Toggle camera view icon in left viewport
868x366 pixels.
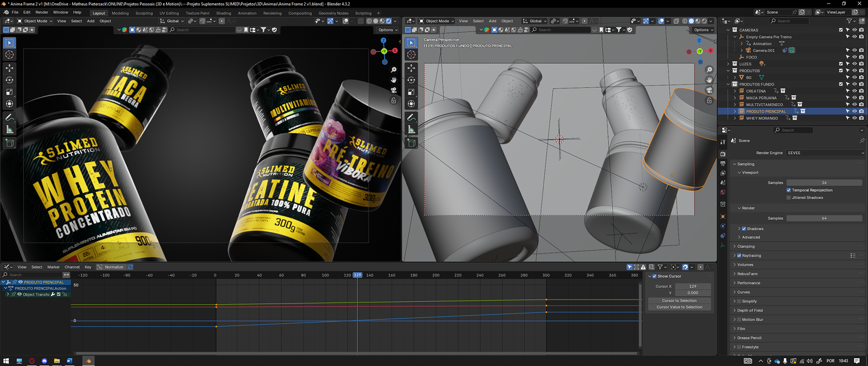[394, 90]
